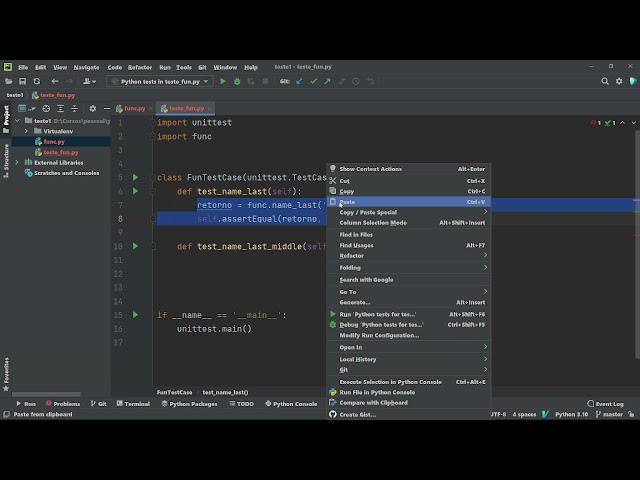Choose Create Gist in context menu
This screenshot has width=640, height=480.
[409, 415]
